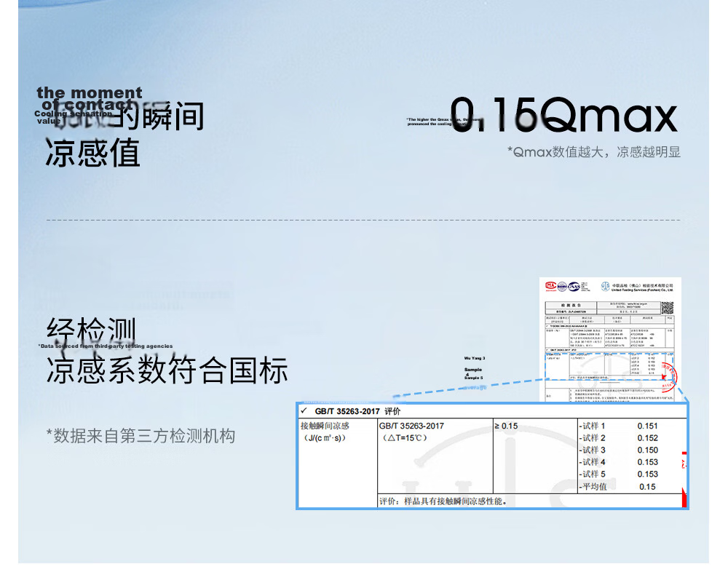728x572 pixels.
Task: Click the checkmark beside GB/T 35263-2017 评价
Action: [x=304, y=410]
